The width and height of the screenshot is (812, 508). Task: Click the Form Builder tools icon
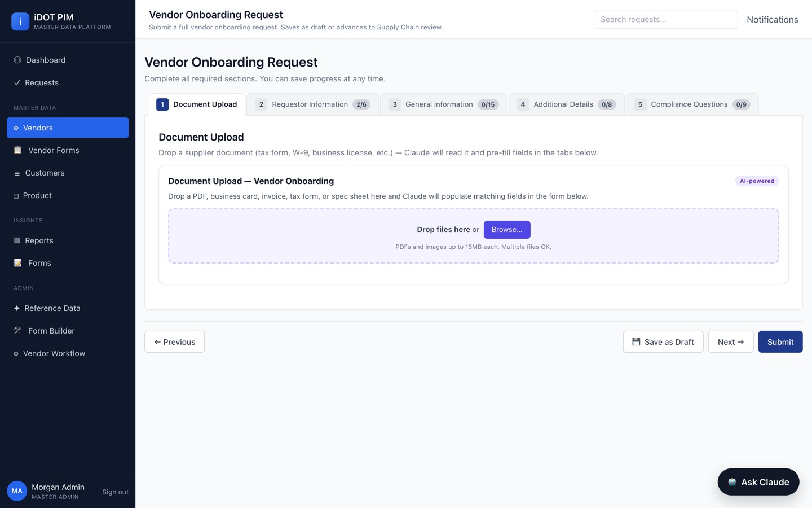17,331
